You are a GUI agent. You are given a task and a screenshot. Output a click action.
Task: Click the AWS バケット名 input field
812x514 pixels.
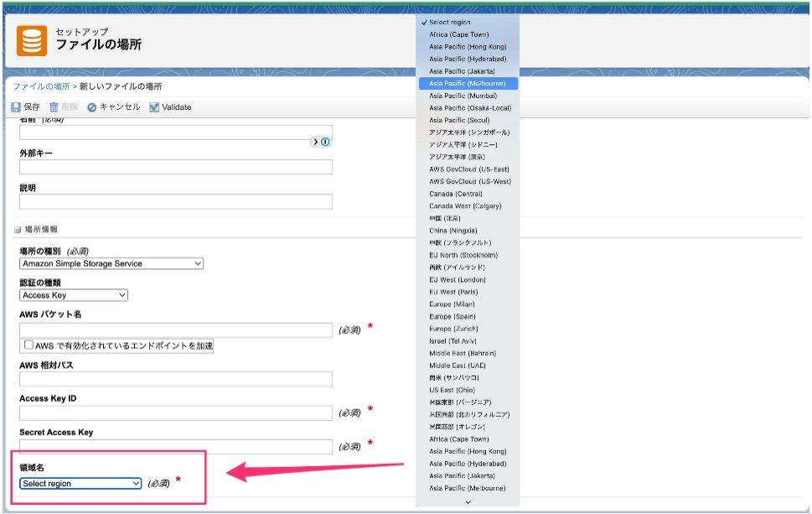(x=176, y=330)
